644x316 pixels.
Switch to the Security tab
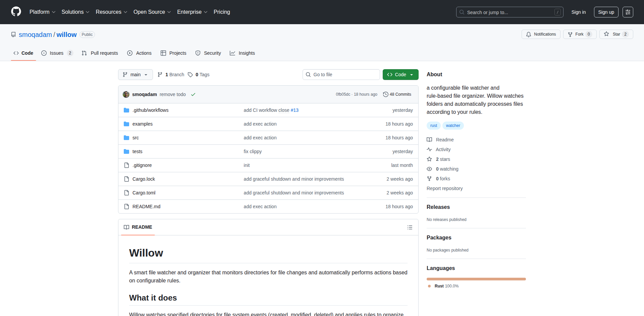208,53
